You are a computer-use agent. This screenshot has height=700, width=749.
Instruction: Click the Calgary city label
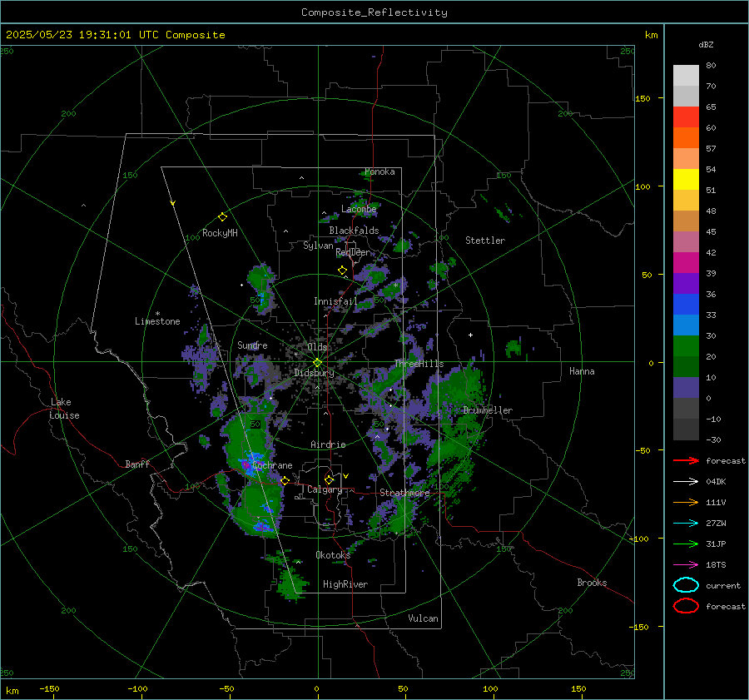click(325, 489)
